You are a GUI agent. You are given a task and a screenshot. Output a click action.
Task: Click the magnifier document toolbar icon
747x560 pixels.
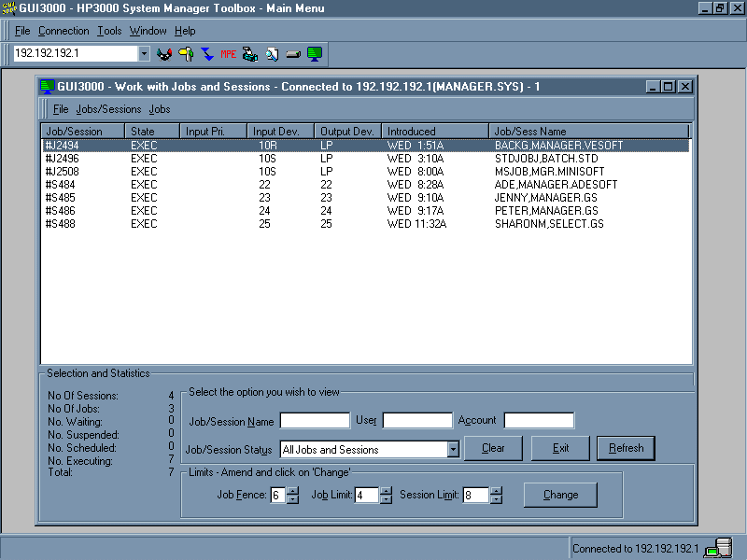(271, 54)
